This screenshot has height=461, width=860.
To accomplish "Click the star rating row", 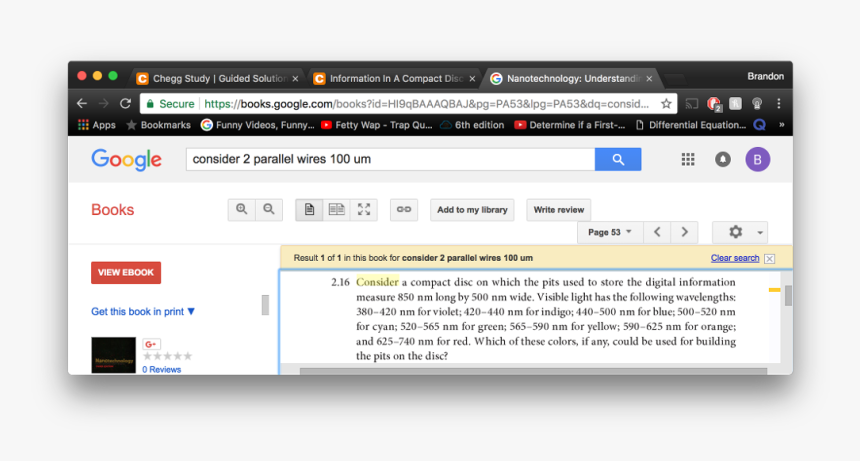I will 167,356.
